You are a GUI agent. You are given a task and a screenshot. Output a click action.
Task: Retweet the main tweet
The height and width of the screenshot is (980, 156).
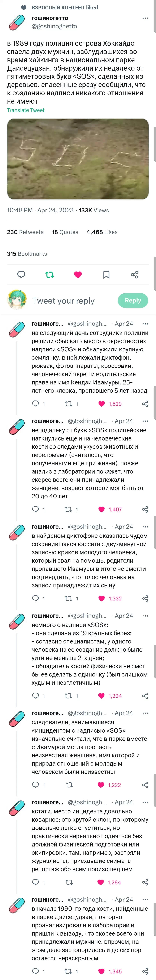[50, 274]
